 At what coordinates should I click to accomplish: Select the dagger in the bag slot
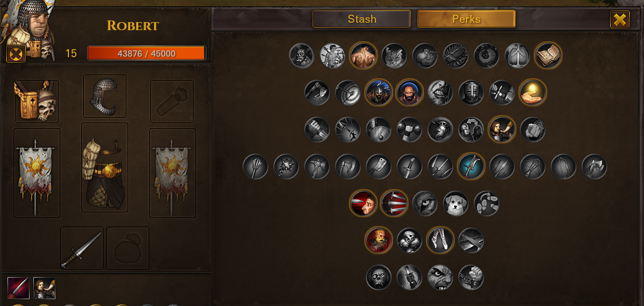click(x=82, y=248)
